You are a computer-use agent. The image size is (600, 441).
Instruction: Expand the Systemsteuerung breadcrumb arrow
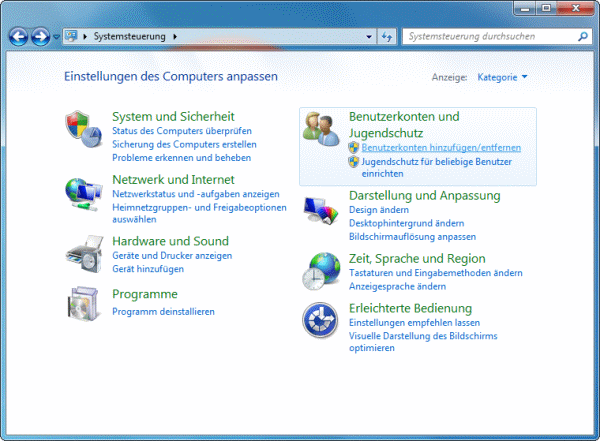tap(176, 37)
